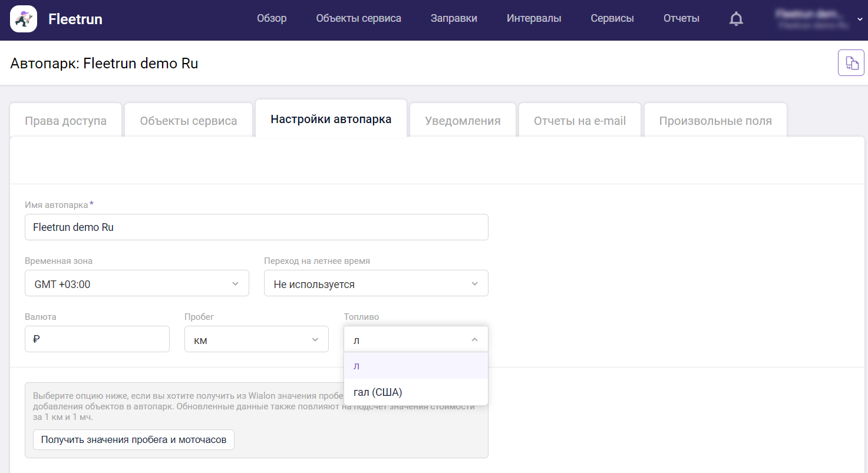Go to Объекты сервиса in top navigation
This screenshot has height=473, width=868.
coord(358,19)
